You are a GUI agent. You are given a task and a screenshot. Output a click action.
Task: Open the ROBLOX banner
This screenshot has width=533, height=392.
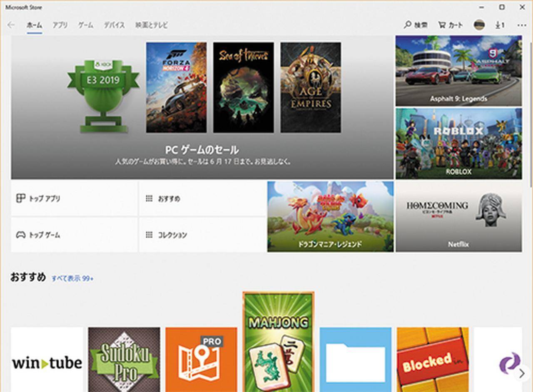click(x=458, y=144)
